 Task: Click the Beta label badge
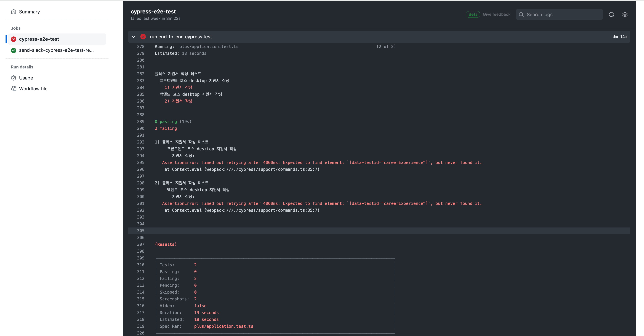[x=473, y=14]
